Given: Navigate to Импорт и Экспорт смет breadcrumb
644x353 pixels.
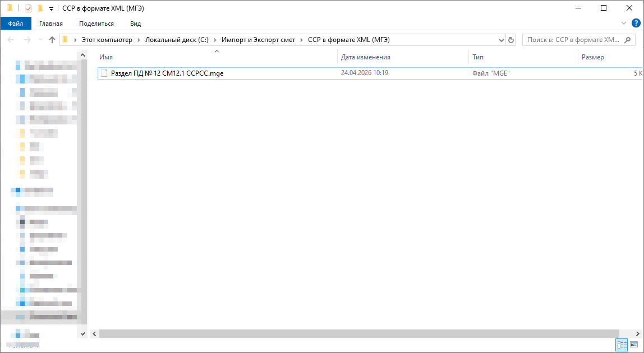Looking at the screenshot, I should click(259, 40).
